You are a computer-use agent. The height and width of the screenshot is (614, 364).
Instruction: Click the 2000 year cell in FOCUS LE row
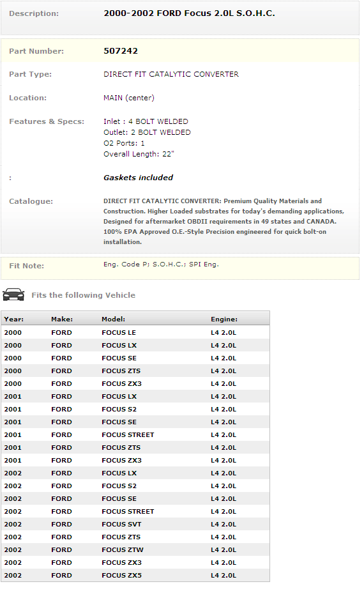(x=13, y=332)
